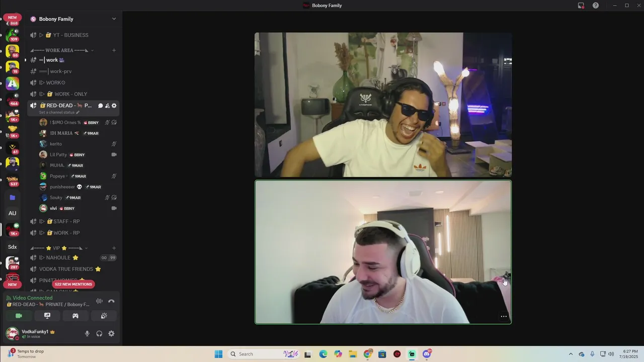This screenshot has width=644, height=362.
Task: Open Discord Inbox icon in title bar
Action: [581, 6]
